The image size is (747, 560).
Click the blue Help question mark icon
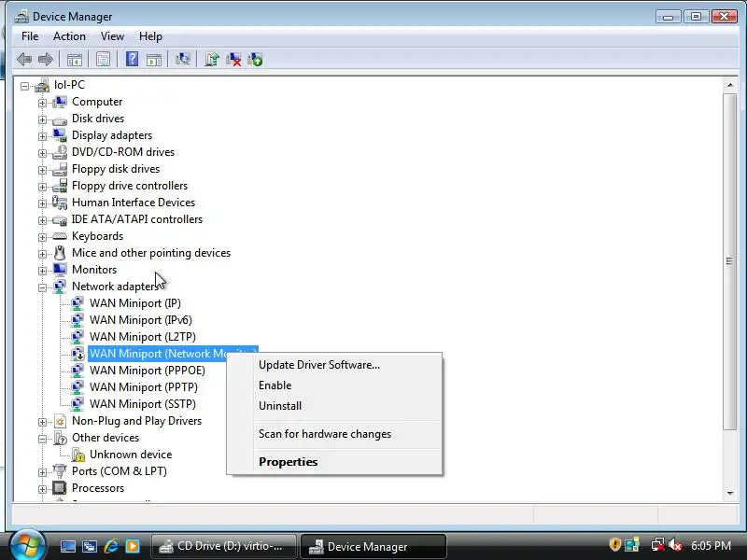tap(132, 59)
